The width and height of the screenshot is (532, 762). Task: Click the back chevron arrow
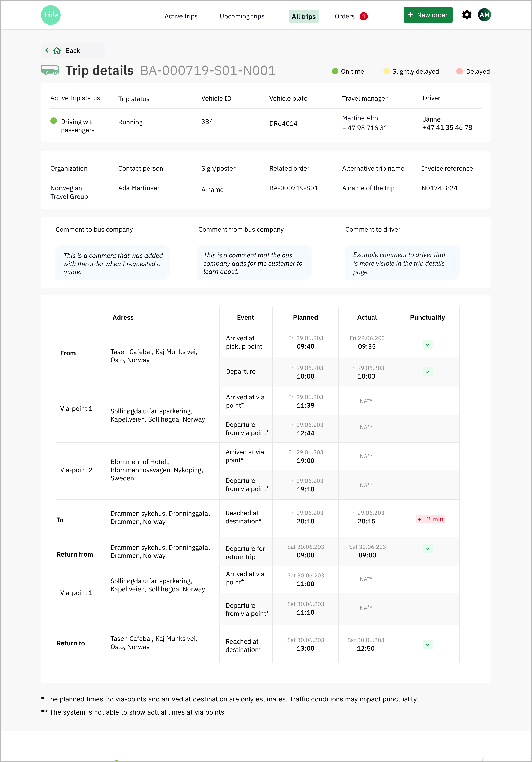(47, 51)
